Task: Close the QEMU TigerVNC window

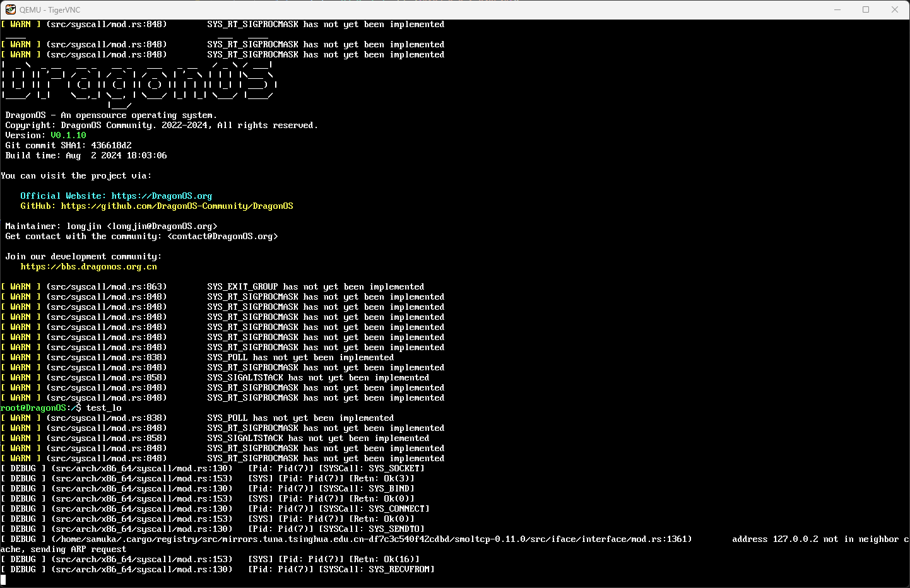Action: [x=894, y=9]
